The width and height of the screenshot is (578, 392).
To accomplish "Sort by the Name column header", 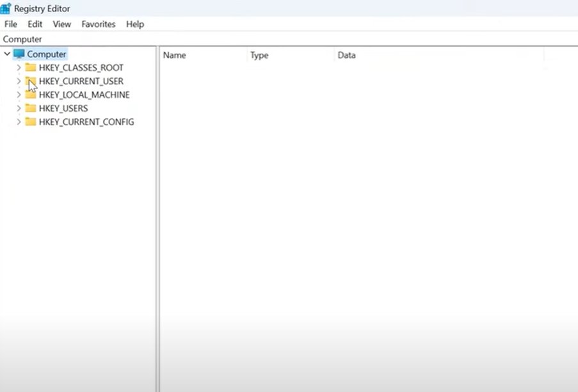I will 174,55.
